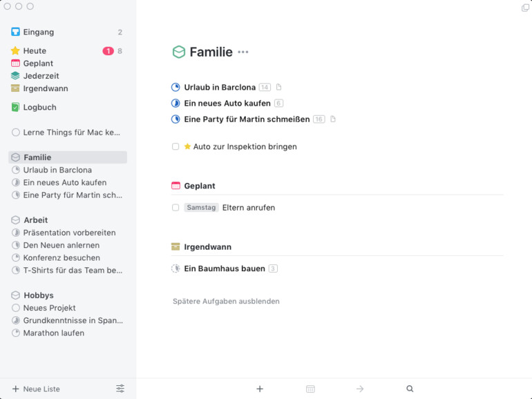Select Marathon laufen in the sidebar
The width and height of the screenshot is (532, 399).
coord(53,333)
